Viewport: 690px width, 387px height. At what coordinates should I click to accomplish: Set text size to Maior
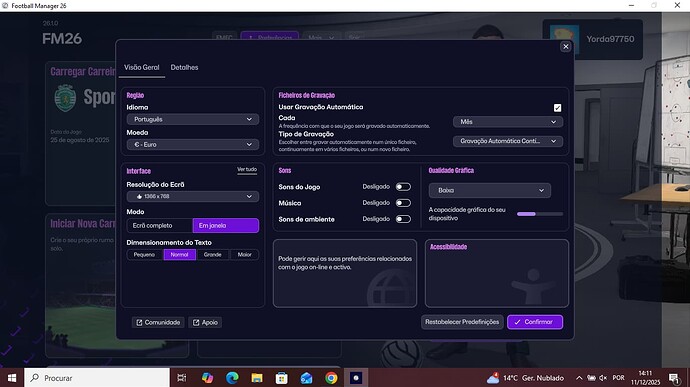pos(244,254)
